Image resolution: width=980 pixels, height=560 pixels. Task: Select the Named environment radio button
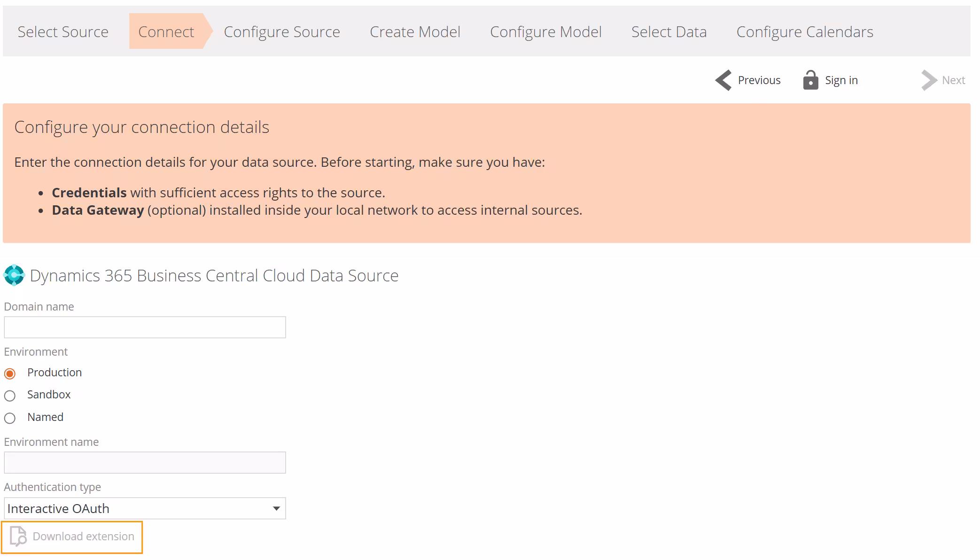10,418
